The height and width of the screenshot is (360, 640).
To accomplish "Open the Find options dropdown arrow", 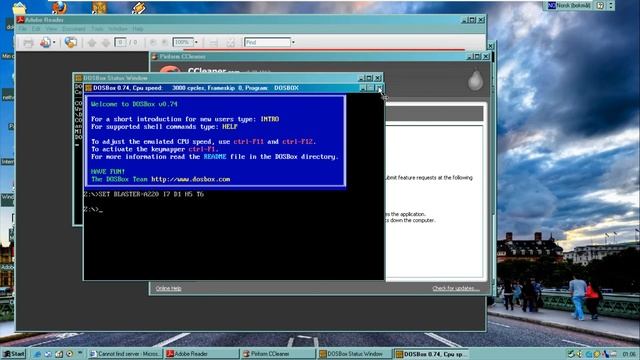I will [293, 42].
